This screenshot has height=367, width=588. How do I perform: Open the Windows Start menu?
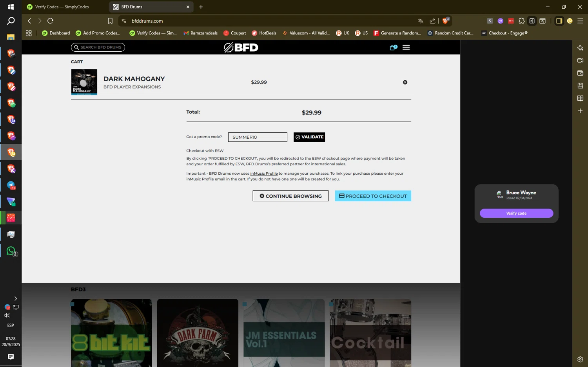(x=11, y=7)
